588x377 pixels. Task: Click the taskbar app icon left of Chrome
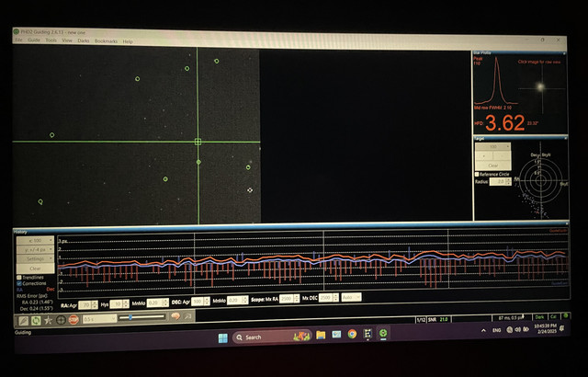(336, 334)
